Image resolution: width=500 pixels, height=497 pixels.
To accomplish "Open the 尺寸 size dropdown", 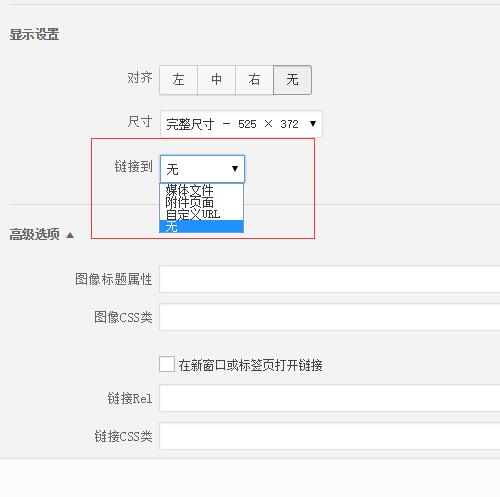I will pos(241,124).
